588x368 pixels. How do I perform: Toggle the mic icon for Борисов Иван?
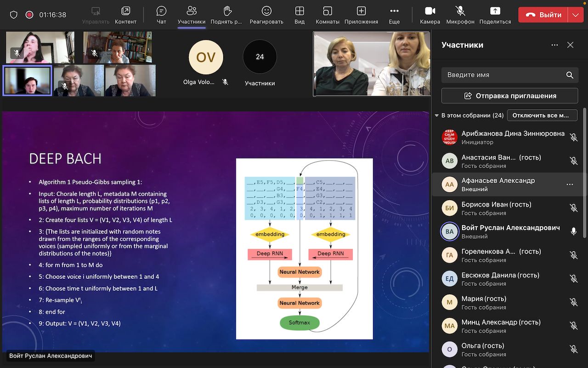[573, 208]
